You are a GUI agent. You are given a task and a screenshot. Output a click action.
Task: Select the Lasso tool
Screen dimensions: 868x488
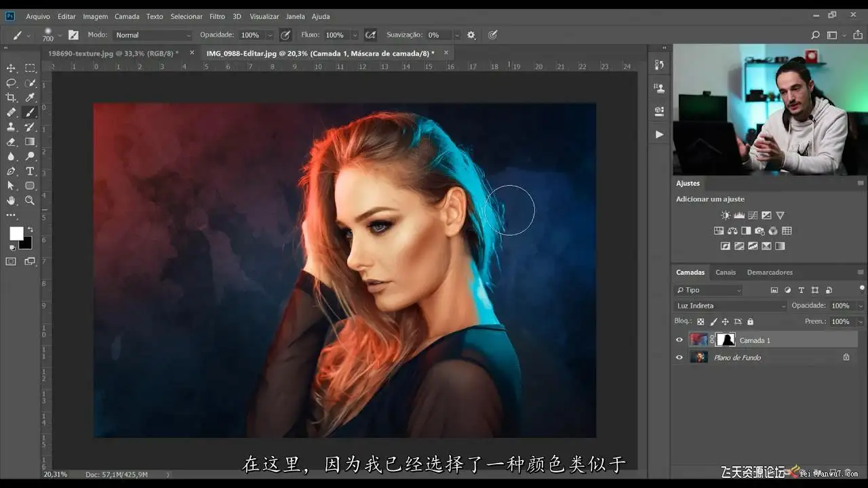(11, 83)
